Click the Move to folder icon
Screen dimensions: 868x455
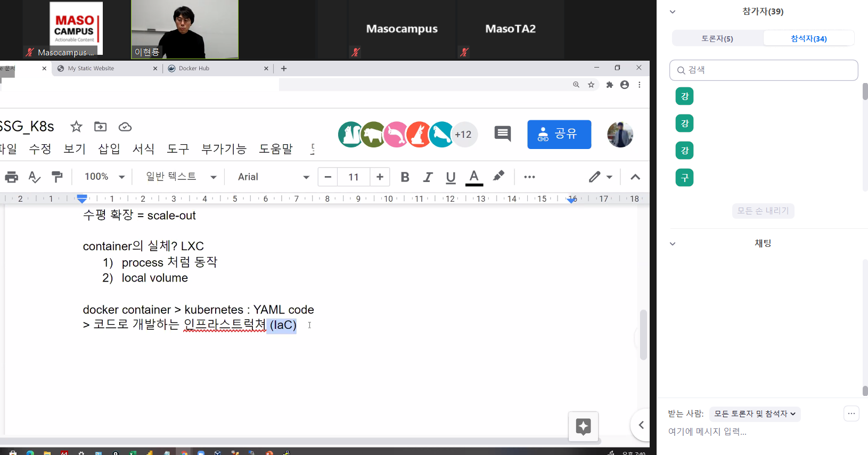point(100,127)
